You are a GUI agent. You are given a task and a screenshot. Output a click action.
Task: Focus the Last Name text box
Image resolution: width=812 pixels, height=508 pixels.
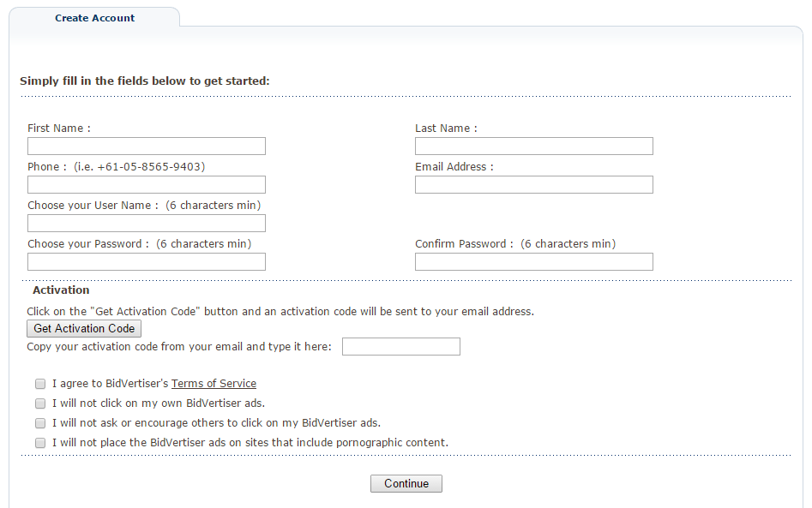click(x=533, y=146)
